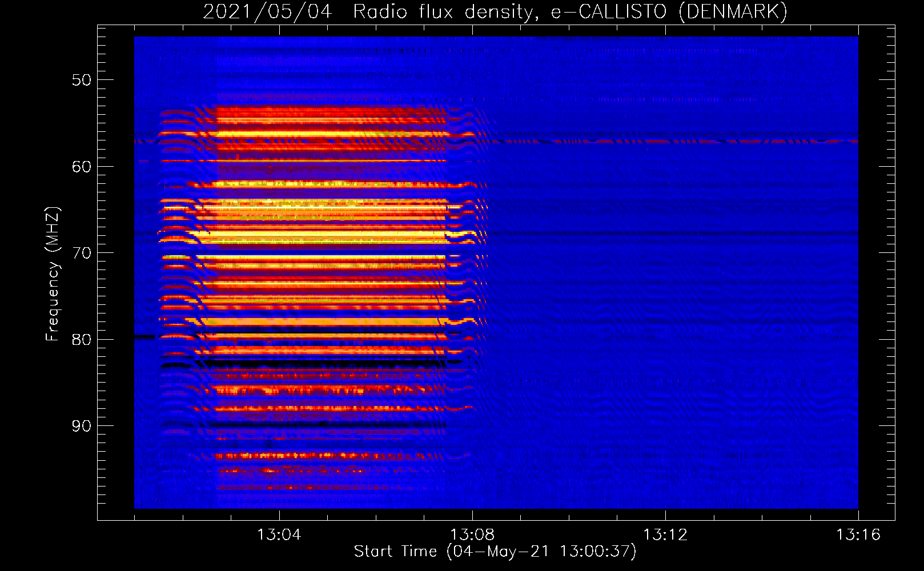The width and height of the screenshot is (924, 571).
Task: Click the '90' frequency tick label
Action: point(82,426)
